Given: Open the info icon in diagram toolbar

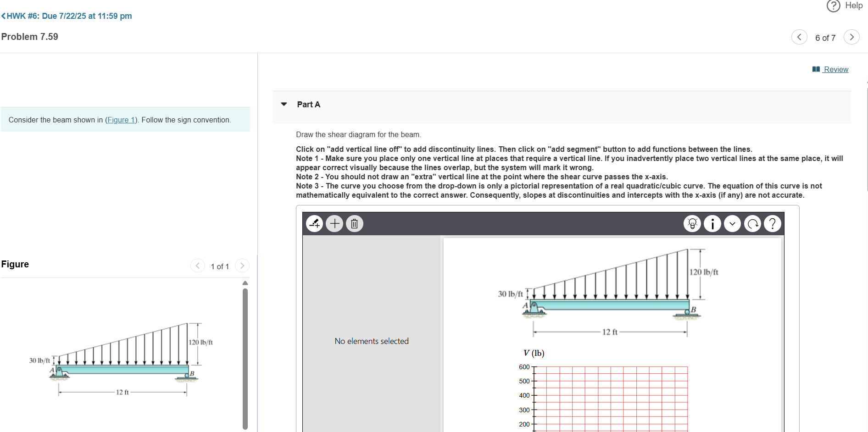Looking at the screenshot, I should 712,223.
